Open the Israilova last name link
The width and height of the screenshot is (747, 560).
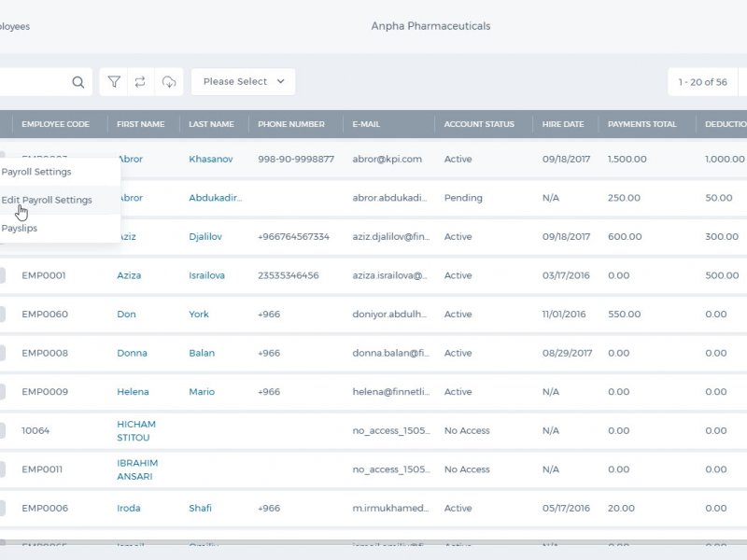coord(206,275)
